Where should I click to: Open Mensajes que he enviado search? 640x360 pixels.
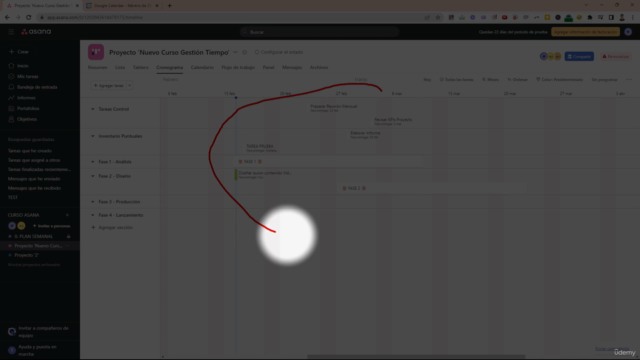pos(34,179)
